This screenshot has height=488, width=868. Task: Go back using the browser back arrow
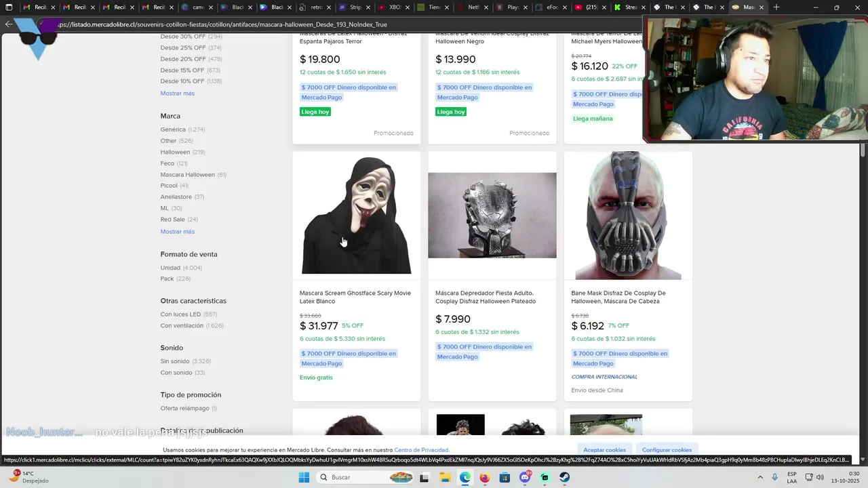pos(8,24)
